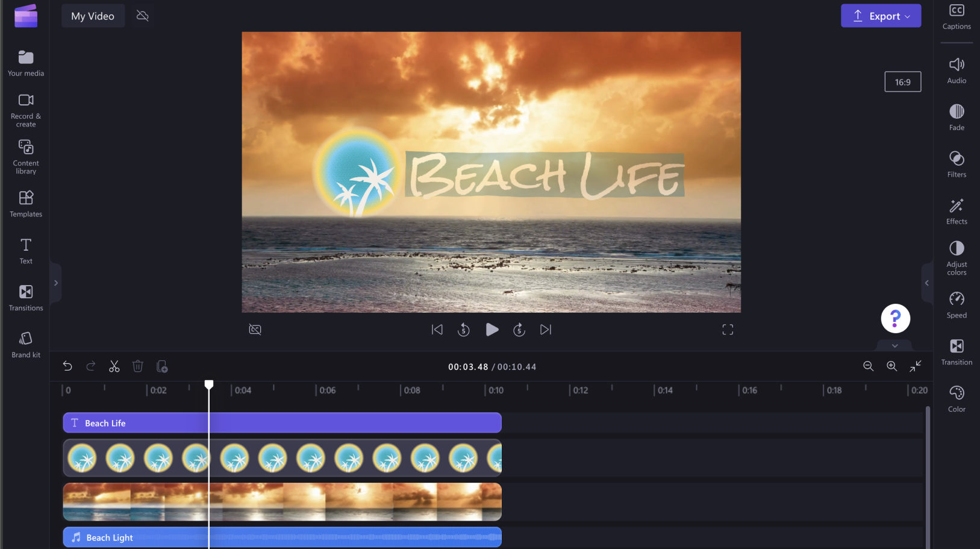Select the palm tree logo clip track
Screen dimensions: 980x549
[x=282, y=458]
